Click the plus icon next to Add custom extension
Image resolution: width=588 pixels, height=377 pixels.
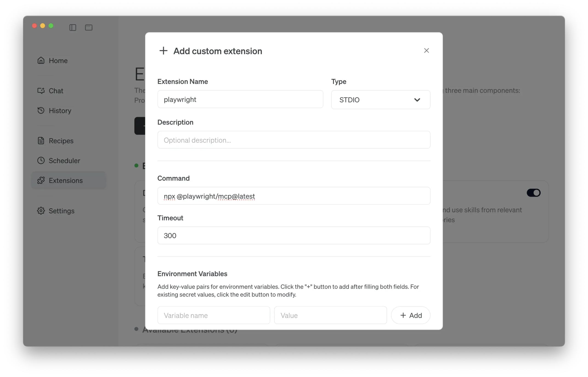point(163,51)
